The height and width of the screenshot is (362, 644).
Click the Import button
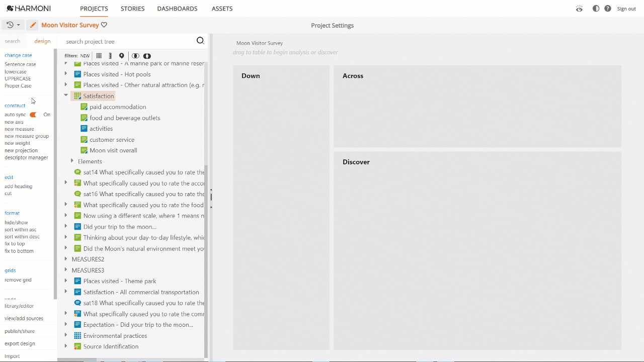tap(12, 356)
